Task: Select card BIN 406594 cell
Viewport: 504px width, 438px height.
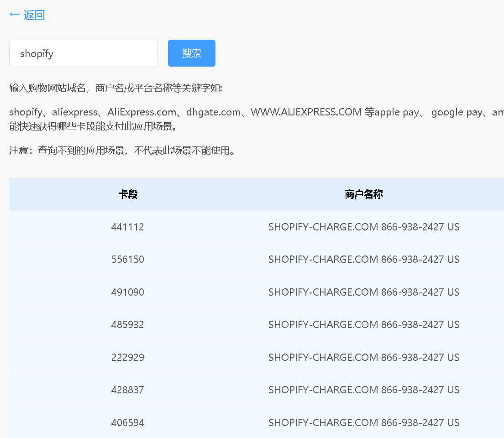Action: [128, 422]
